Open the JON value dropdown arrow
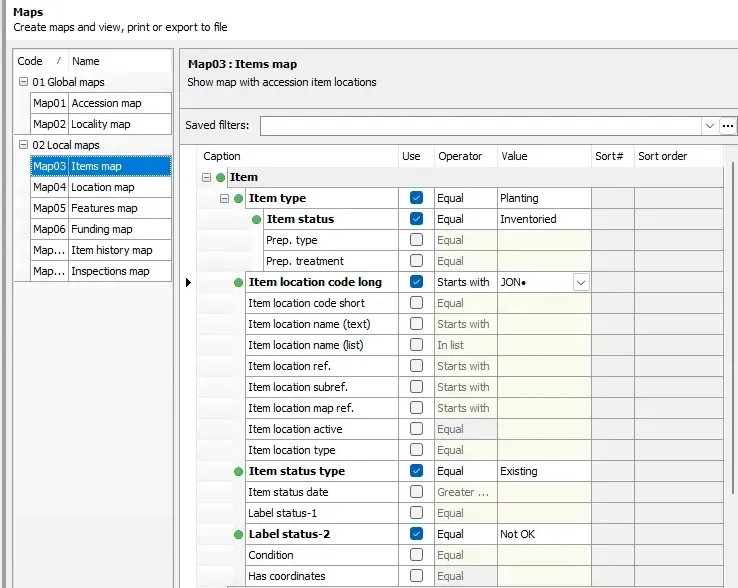738x588 pixels. click(581, 282)
